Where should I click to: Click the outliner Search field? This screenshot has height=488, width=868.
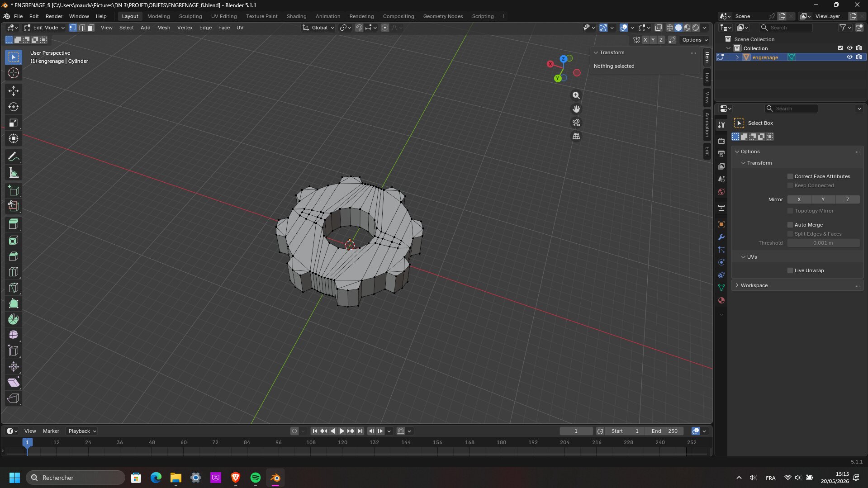tap(786, 28)
